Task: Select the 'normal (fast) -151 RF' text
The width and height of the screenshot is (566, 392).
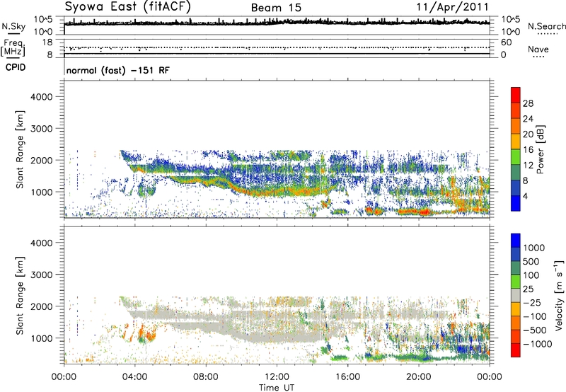Action: [x=117, y=70]
